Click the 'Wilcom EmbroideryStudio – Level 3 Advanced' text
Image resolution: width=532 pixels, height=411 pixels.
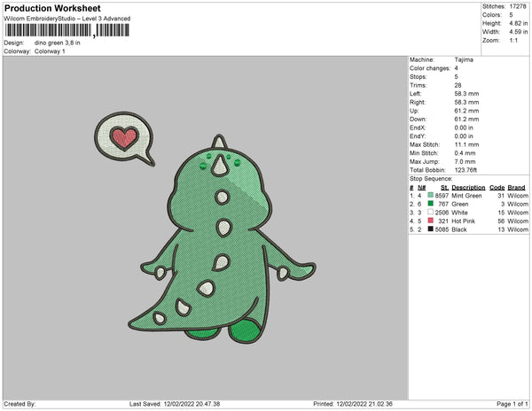(67, 19)
